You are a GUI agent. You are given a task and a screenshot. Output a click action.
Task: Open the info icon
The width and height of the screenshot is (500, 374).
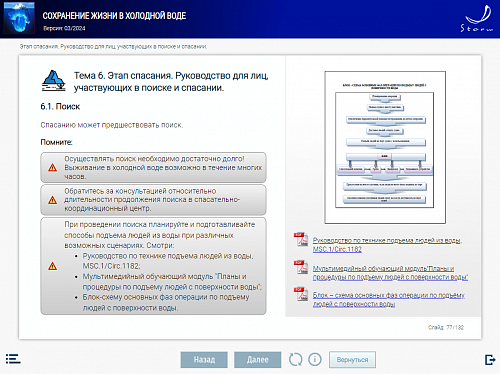315,360
